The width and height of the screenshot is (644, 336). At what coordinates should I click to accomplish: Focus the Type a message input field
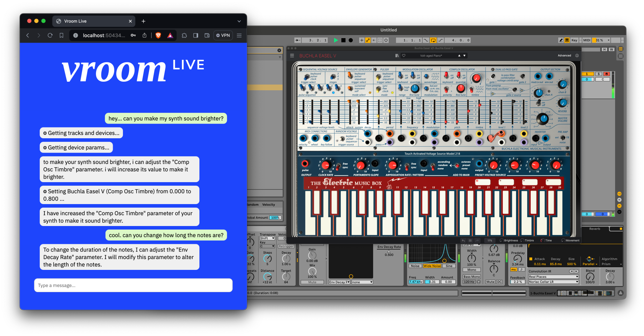tap(133, 285)
